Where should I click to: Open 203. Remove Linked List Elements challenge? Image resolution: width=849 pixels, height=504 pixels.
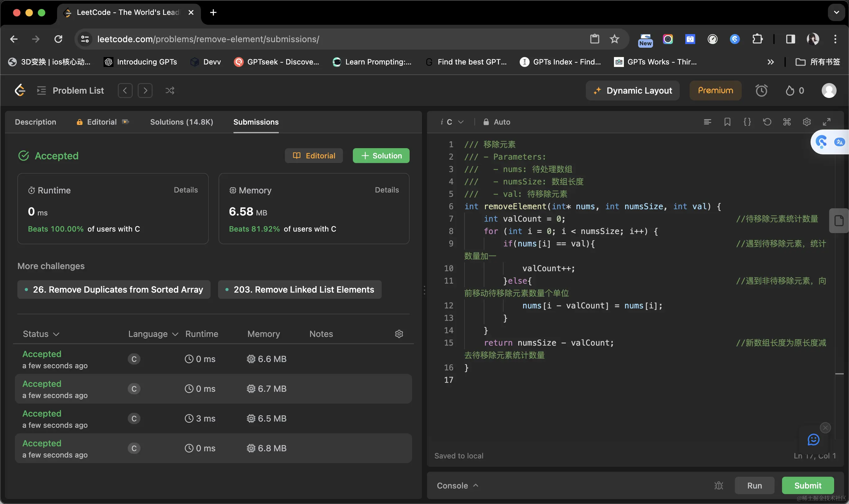300,290
